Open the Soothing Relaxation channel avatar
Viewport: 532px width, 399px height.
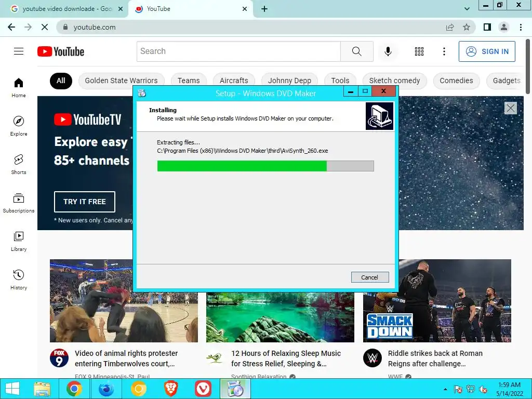[x=216, y=358]
